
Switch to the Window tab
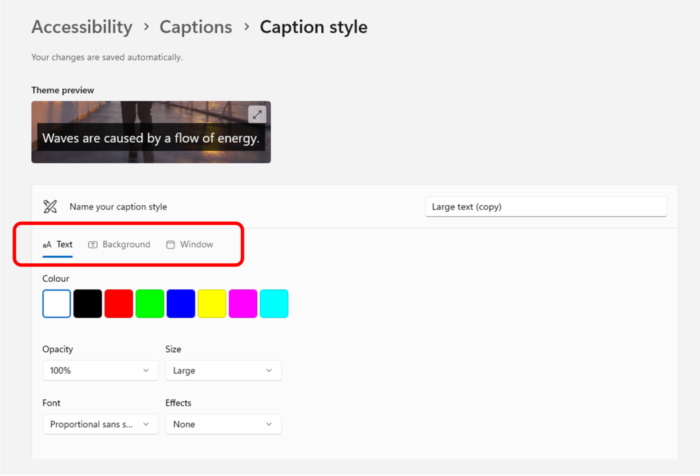189,244
